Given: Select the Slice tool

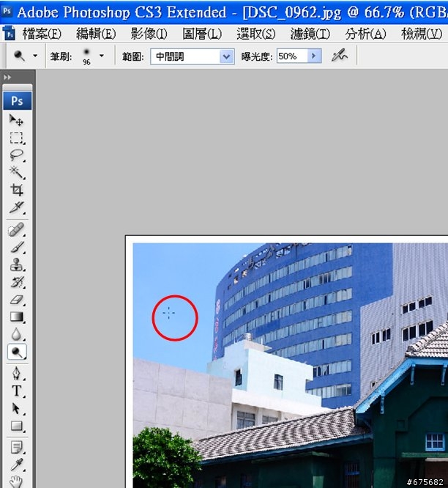Looking at the screenshot, I should 16,207.
